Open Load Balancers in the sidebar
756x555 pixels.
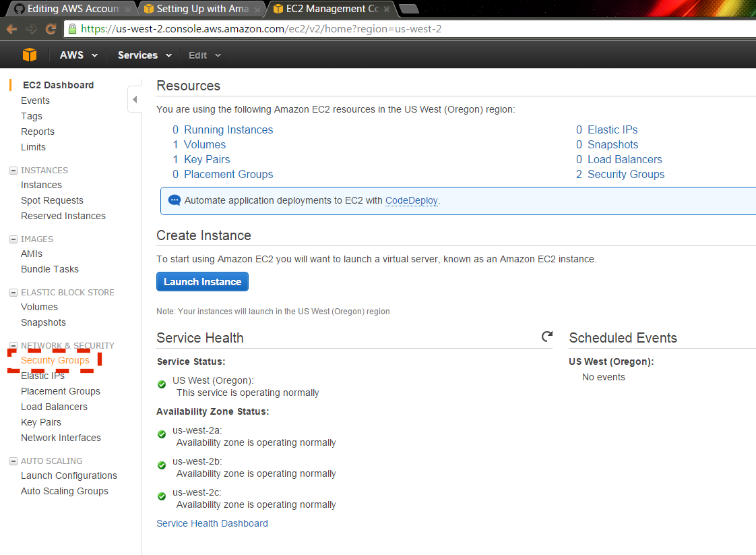click(54, 407)
